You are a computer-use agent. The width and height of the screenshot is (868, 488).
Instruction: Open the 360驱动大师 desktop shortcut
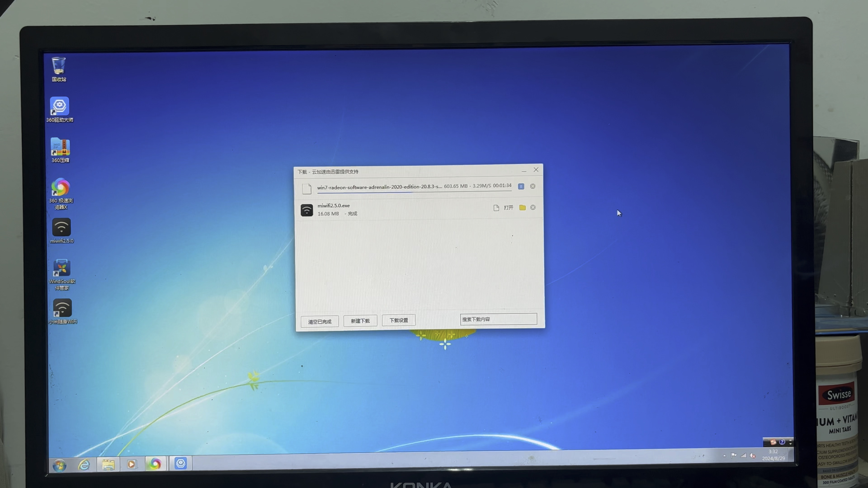point(60,110)
